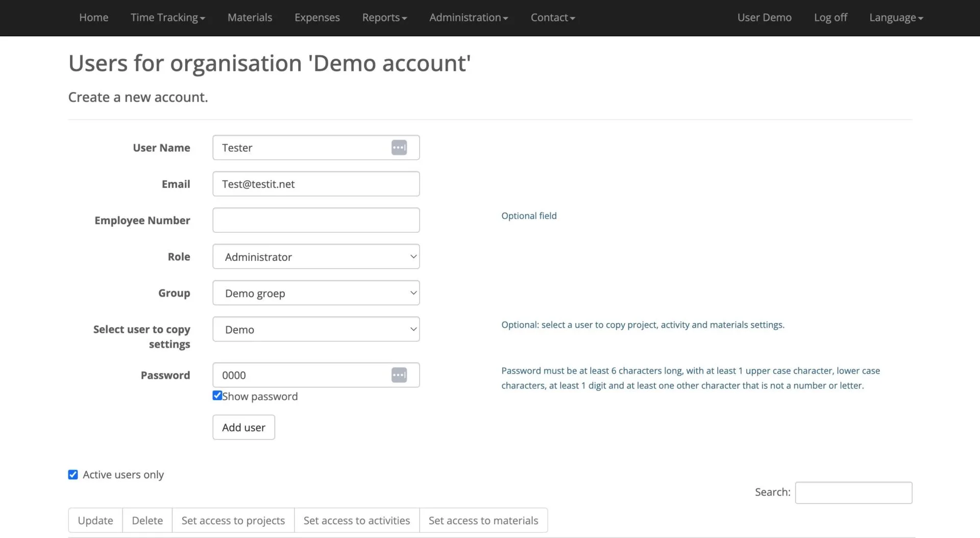Click password manager icon in User Name field
The image size is (980, 538).
point(399,148)
